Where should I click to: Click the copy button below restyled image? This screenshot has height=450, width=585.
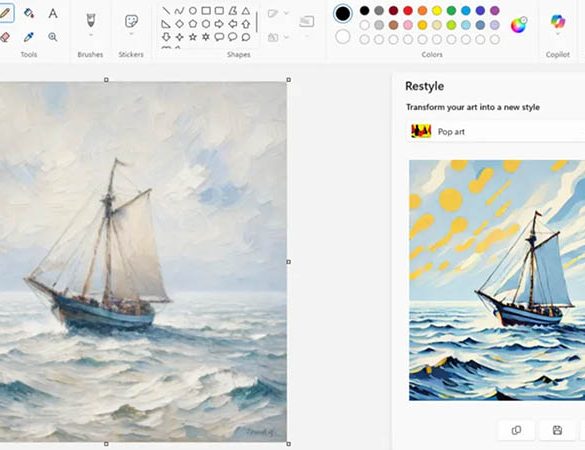516,430
